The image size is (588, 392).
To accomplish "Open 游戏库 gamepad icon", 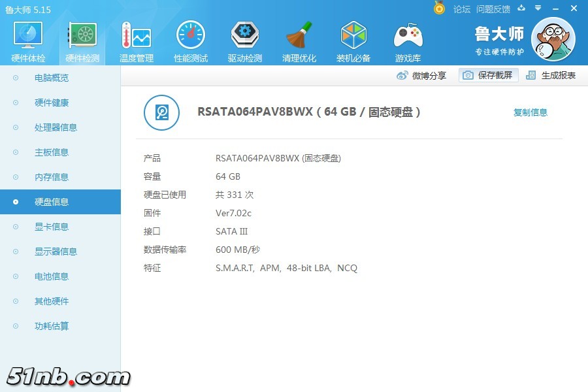I will click(408, 36).
